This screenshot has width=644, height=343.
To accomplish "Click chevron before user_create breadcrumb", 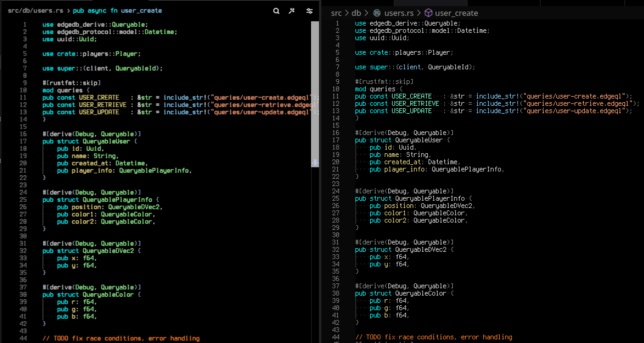I will tap(419, 13).
